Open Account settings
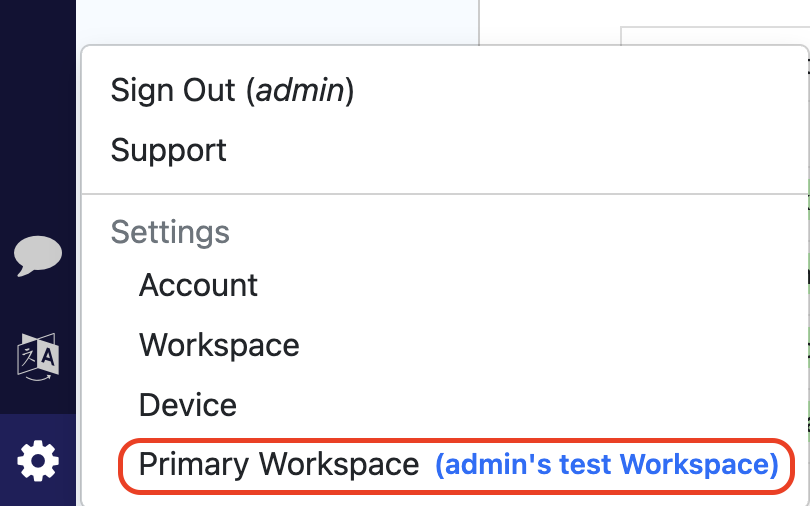Screen dimensions: 810x506 pyautogui.click(x=198, y=285)
